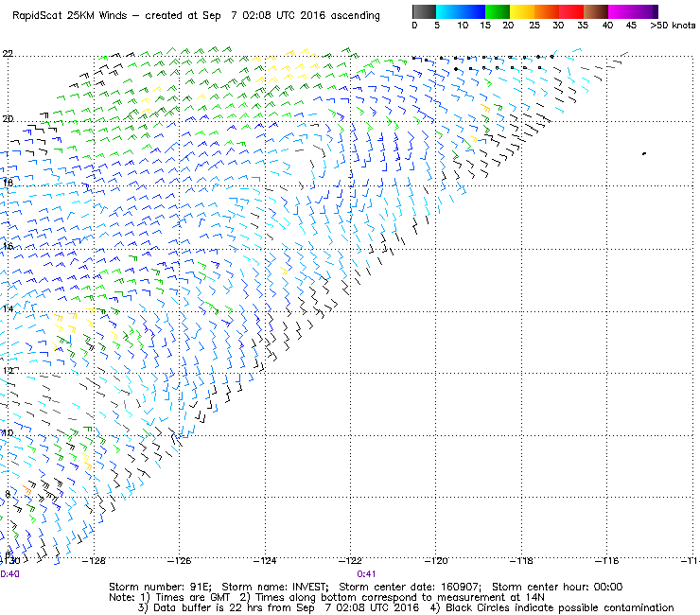Screen dimensions: 700x615
Task: Click the magenta 40–45 knots legend swatch
Action: click(621, 11)
